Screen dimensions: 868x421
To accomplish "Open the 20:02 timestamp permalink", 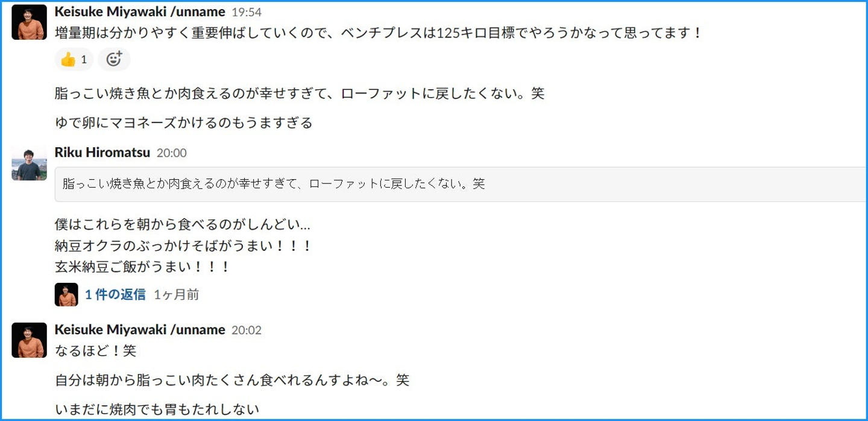I will pos(247,330).
